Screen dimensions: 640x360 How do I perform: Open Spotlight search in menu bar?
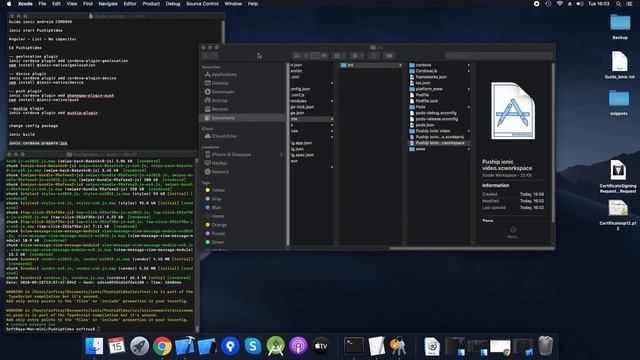click(618, 4)
